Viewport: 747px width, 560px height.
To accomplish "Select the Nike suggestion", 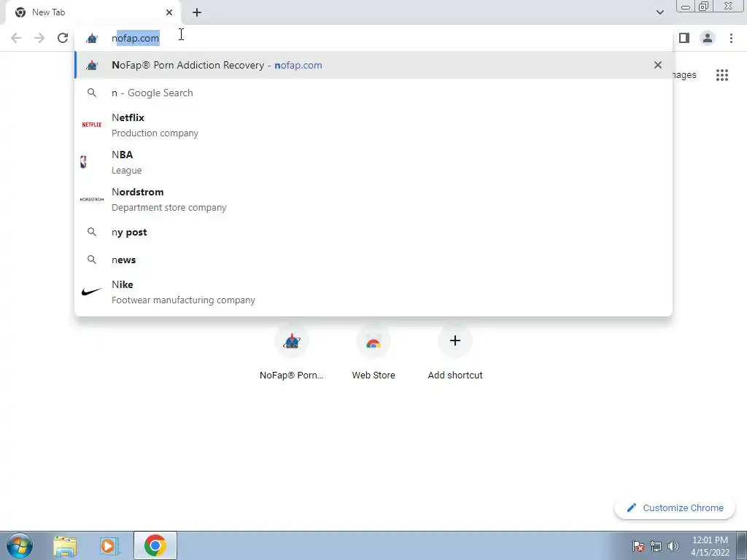I will [373, 292].
